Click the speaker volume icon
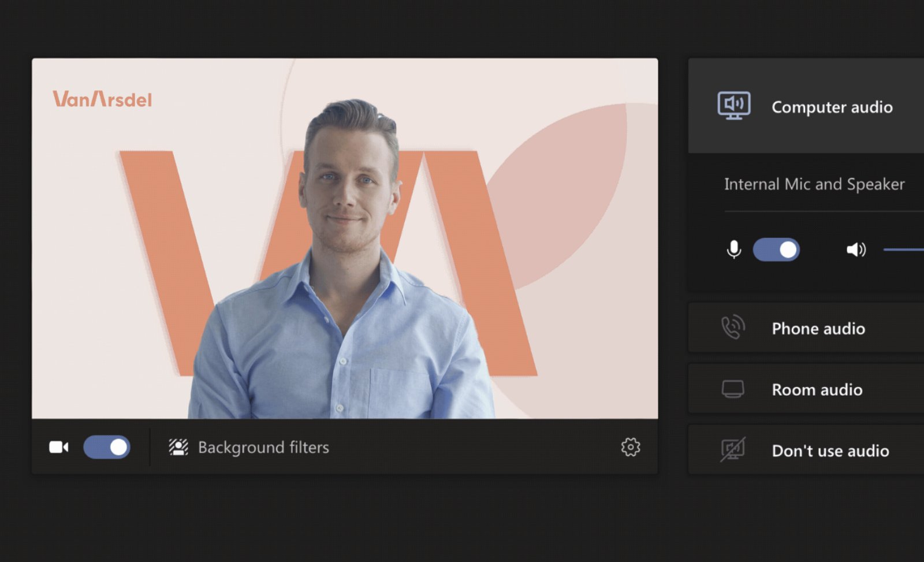Image resolution: width=924 pixels, height=562 pixels. coord(856,250)
